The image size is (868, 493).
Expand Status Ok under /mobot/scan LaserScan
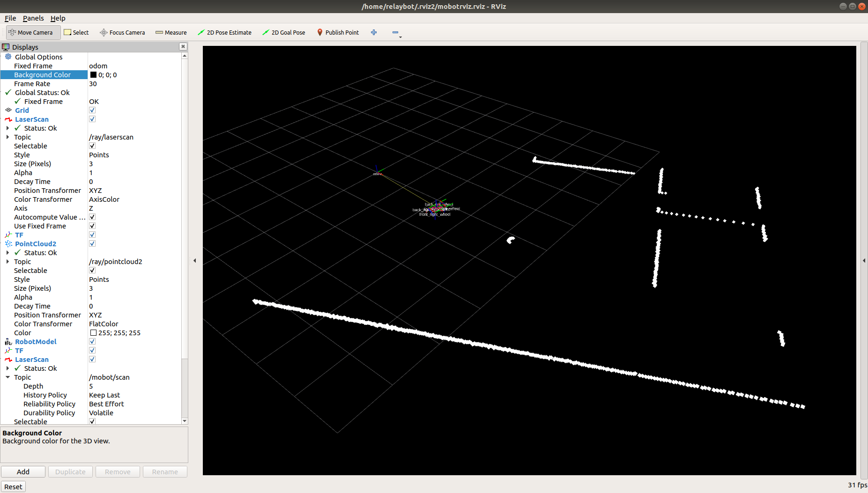pos(7,368)
